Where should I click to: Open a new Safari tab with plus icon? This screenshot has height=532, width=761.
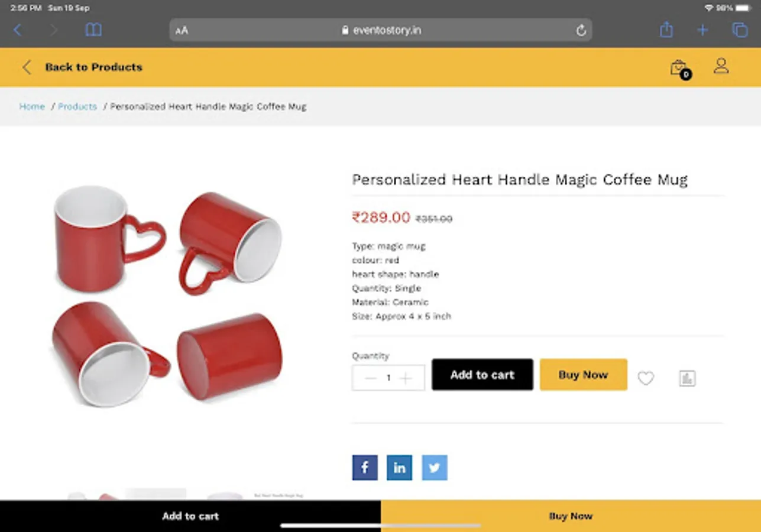click(702, 30)
